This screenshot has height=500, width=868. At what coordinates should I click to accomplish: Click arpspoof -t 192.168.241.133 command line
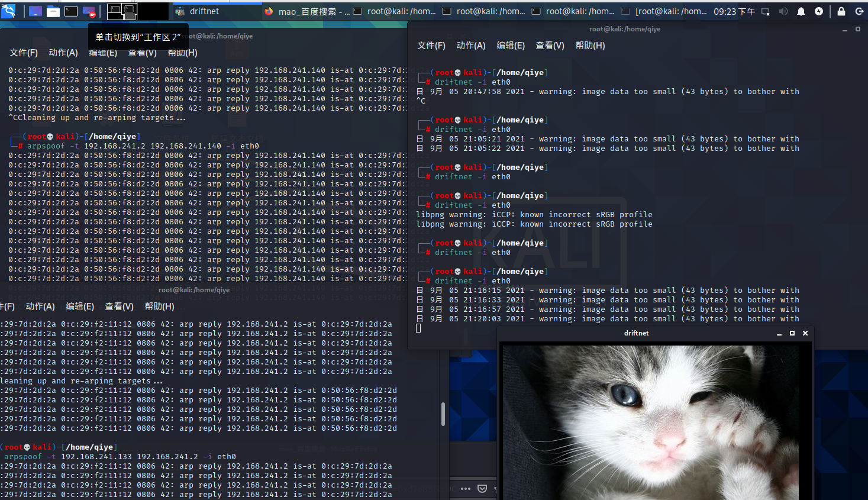(x=120, y=457)
